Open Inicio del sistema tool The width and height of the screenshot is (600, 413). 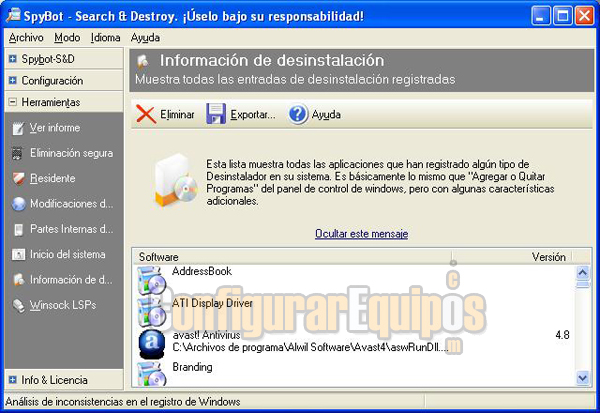point(68,254)
